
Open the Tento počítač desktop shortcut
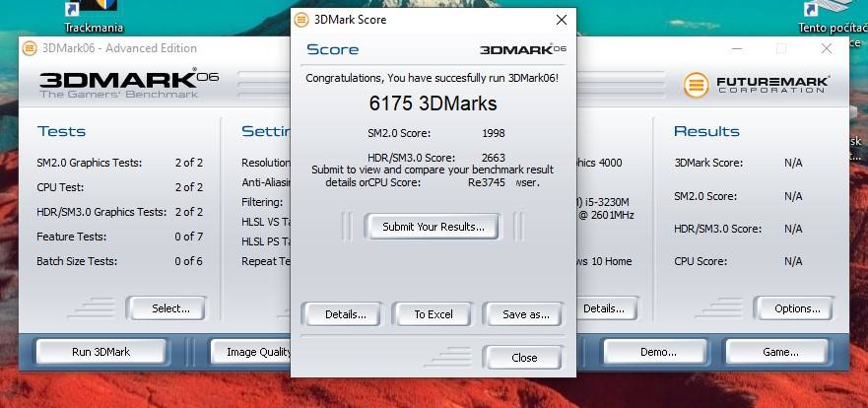click(833, 17)
